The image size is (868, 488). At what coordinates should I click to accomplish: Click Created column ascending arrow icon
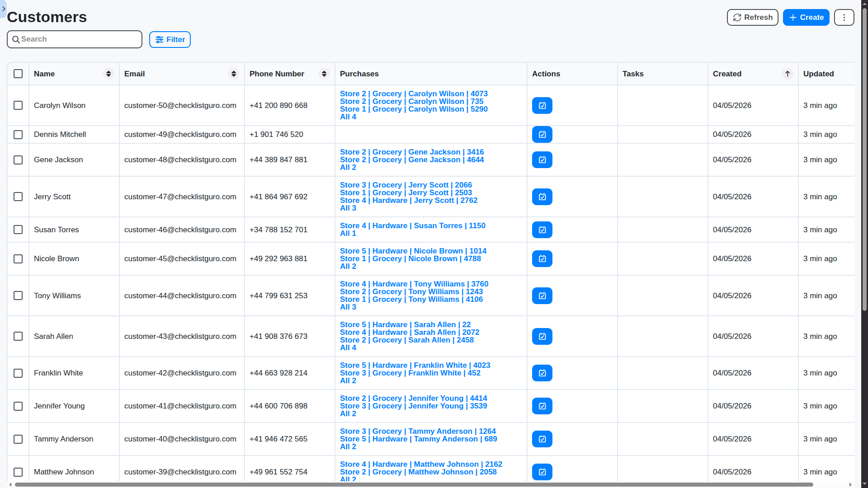787,74
